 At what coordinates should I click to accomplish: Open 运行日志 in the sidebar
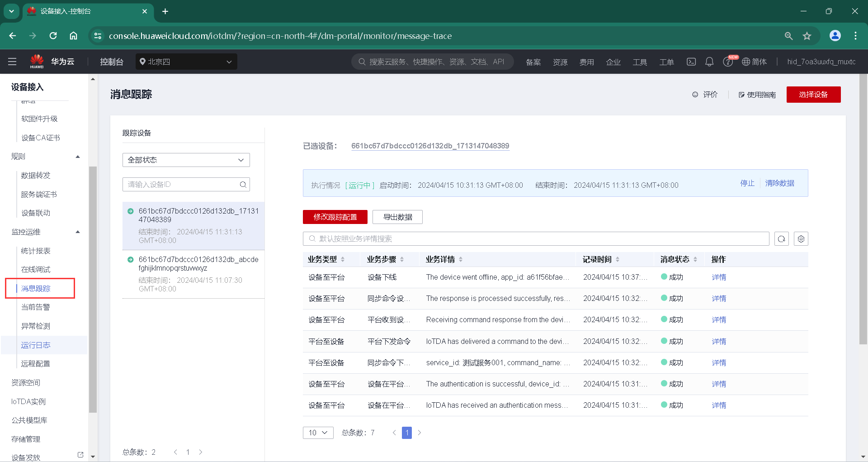(36, 345)
